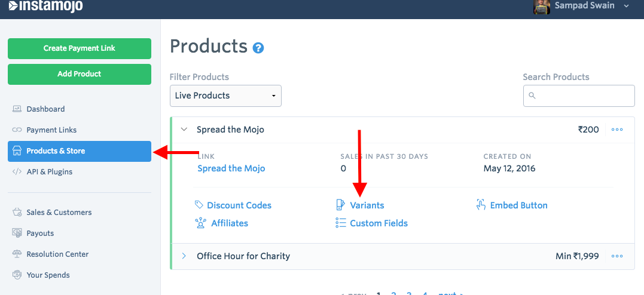Viewport: 644px width, 295px height.
Task: Open the Variants link
Action: [367, 205]
